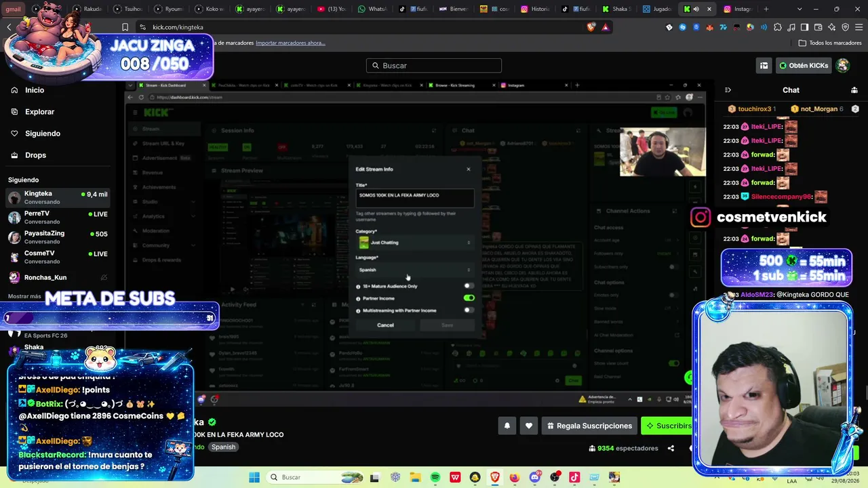Open the icon left of Obtén KICKs
This screenshot has width=868, height=488.
coord(764,66)
